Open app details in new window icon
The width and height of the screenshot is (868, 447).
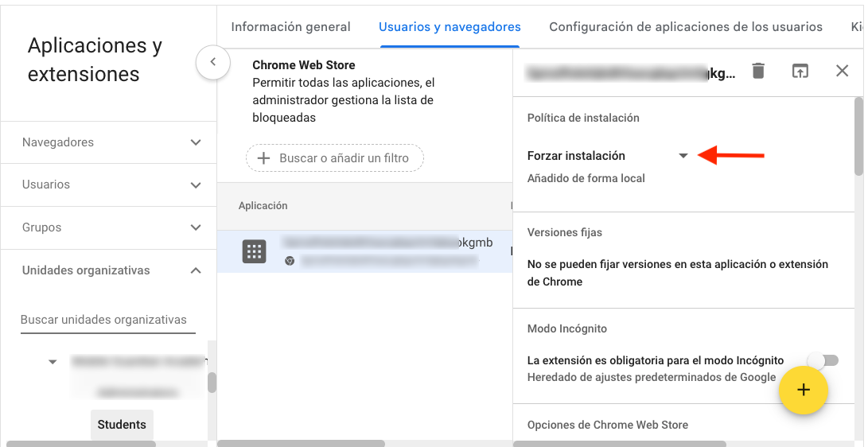[800, 72]
